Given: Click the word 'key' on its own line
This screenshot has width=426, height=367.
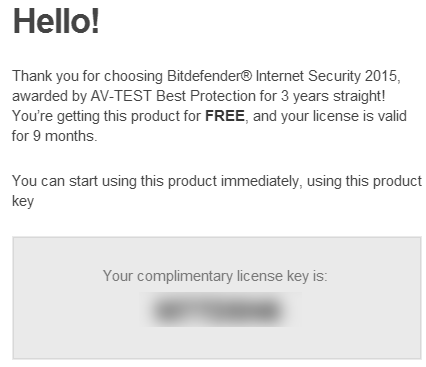Looking at the screenshot, I should point(23,201).
